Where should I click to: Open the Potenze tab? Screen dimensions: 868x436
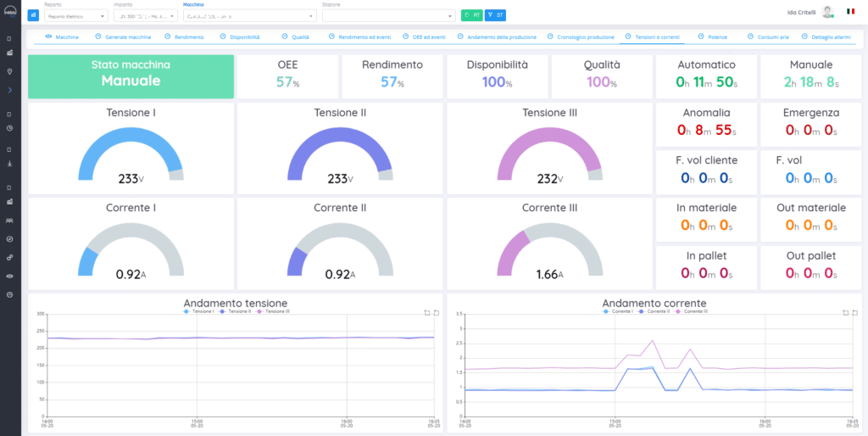click(x=712, y=37)
